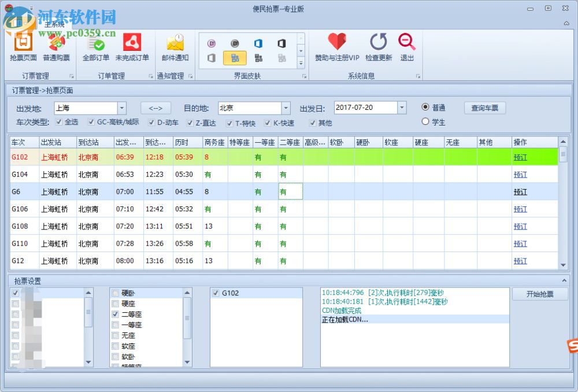Swap departure and destination with <--> button
This screenshot has width=578, height=392.
click(x=155, y=108)
